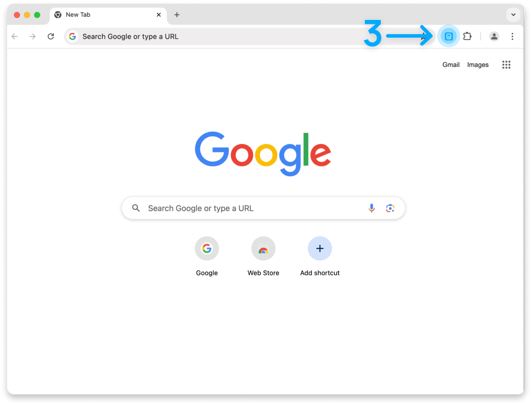Image resolution: width=532 pixels, height=405 pixels.
Task: Open the Chrome profile avatar
Action: [x=494, y=36]
